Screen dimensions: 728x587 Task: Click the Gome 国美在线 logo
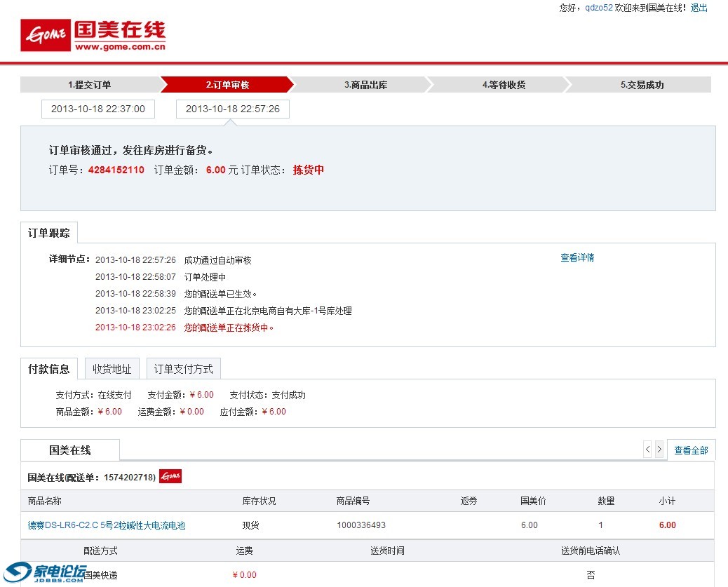click(93, 35)
